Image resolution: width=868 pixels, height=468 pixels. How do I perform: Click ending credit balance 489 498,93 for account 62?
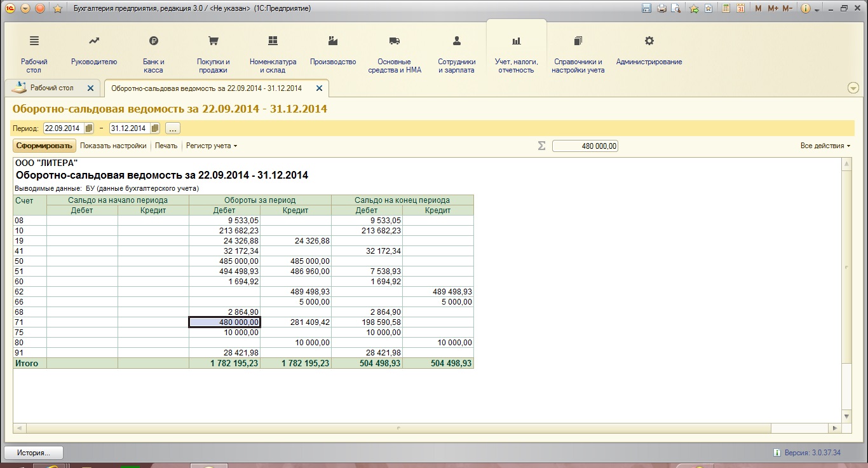[438, 292]
